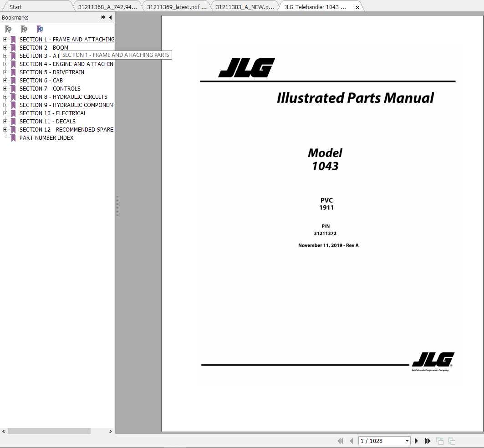484x448 pixels.
Task: Select the PART NUMBER INDEX bookmark
Action: 46,137
